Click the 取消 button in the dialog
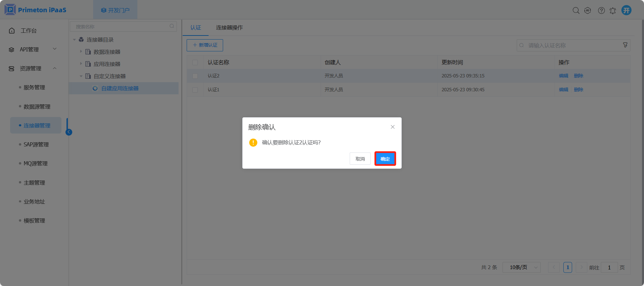This screenshot has height=286, width=644. point(360,159)
